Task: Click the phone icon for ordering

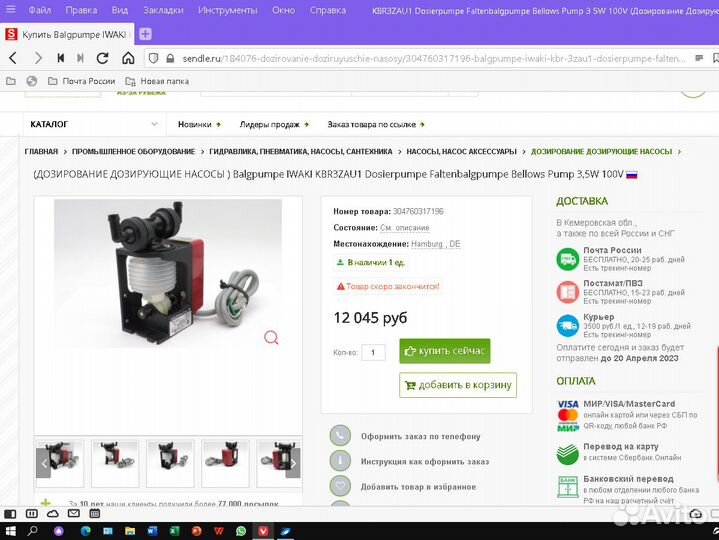Action: click(340, 435)
